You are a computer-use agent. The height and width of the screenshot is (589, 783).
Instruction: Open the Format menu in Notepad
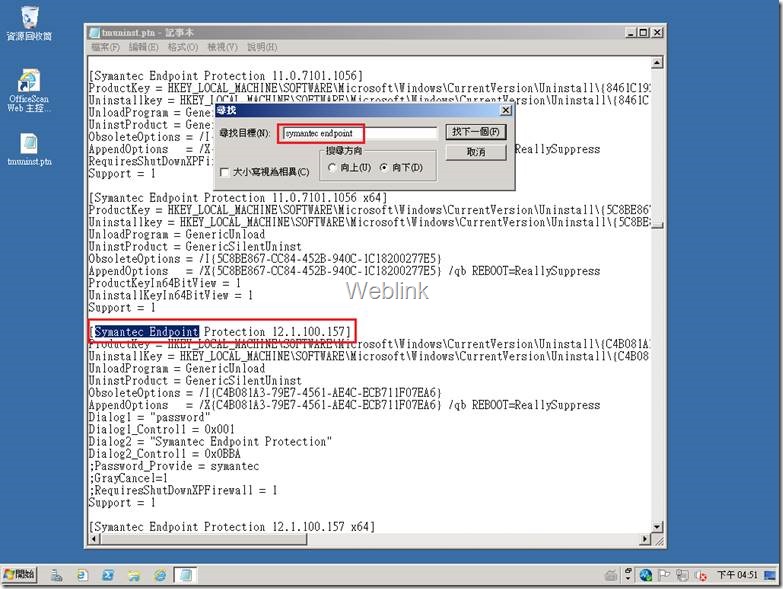tap(183, 47)
